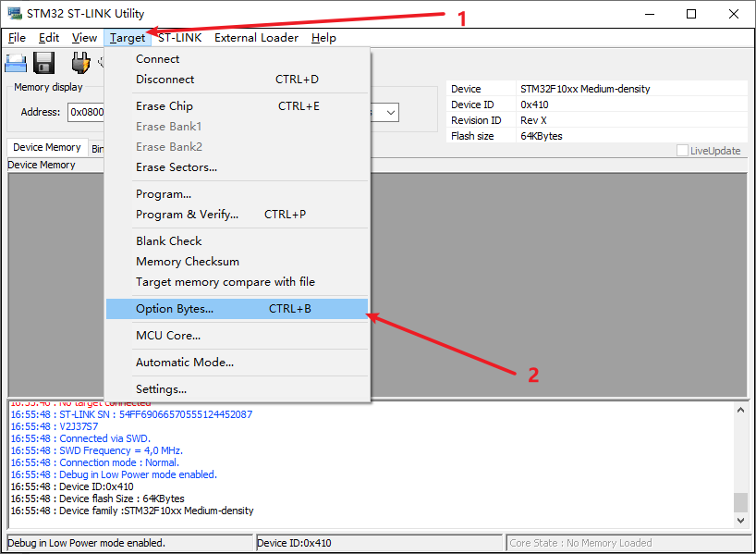Close the Target menu via its header
The height and width of the screenshot is (554, 756).
tap(128, 38)
